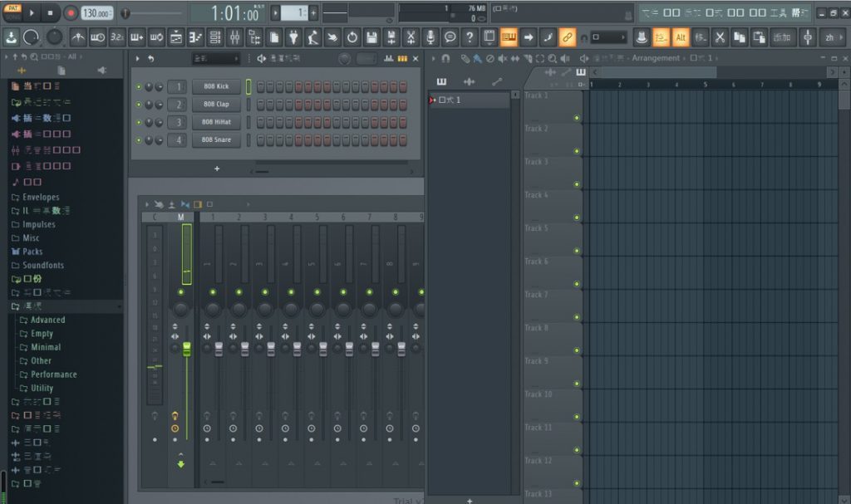Image resolution: width=851 pixels, height=504 pixels.
Task: Select the Performance folder in browser
Action: click(x=54, y=374)
